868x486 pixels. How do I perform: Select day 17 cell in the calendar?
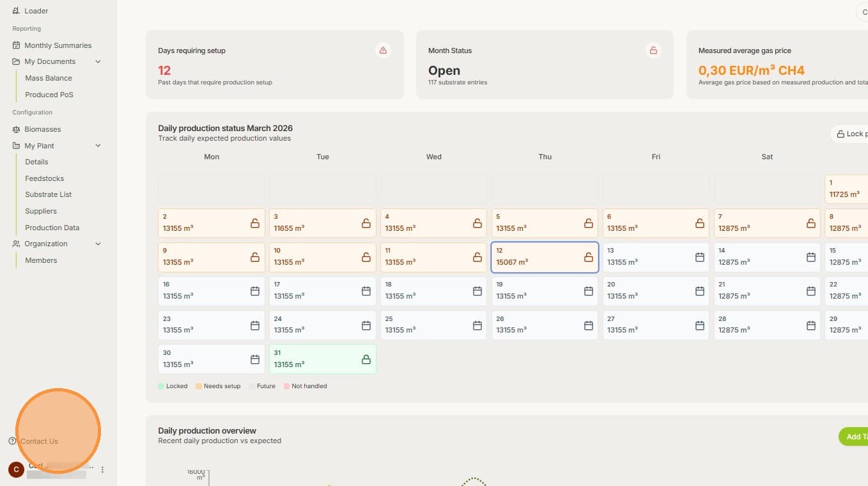coord(323,291)
